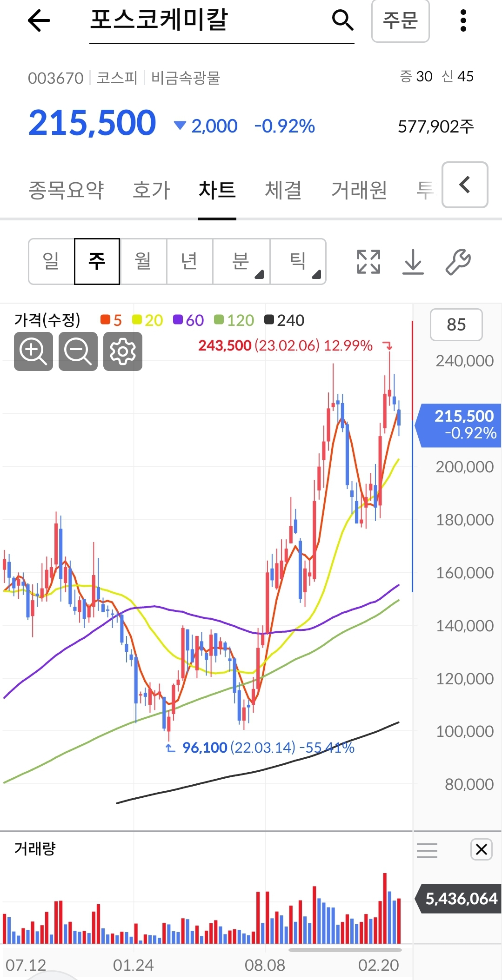The height and width of the screenshot is (980, 502).
Task: Switch to the 종목요약 tab
Action: (x=66, y=190)
